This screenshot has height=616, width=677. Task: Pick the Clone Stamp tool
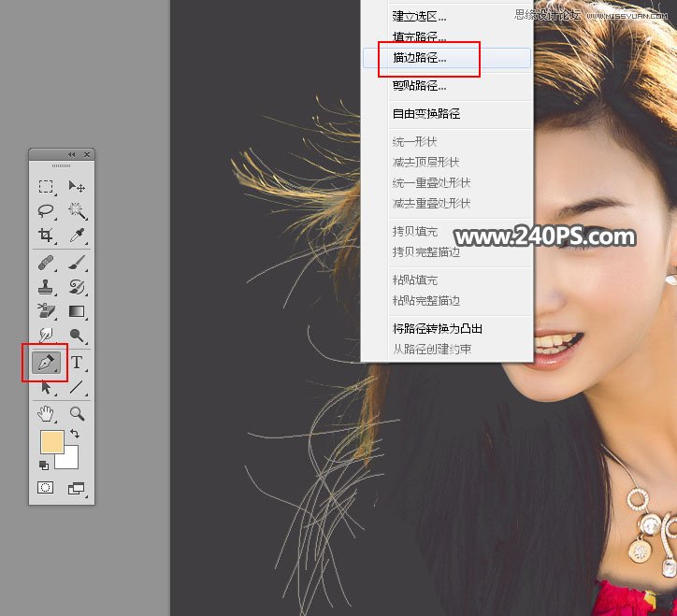(46, 287)
